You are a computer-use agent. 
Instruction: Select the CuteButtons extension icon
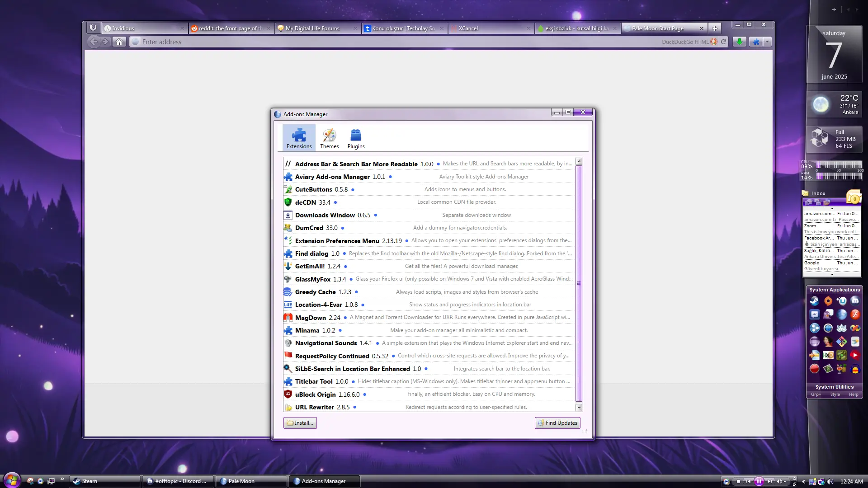(x=288, y=189)
